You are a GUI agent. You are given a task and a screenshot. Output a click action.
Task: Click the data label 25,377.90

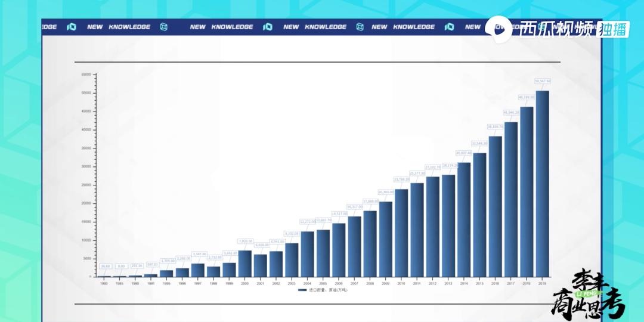click(417, 174)
